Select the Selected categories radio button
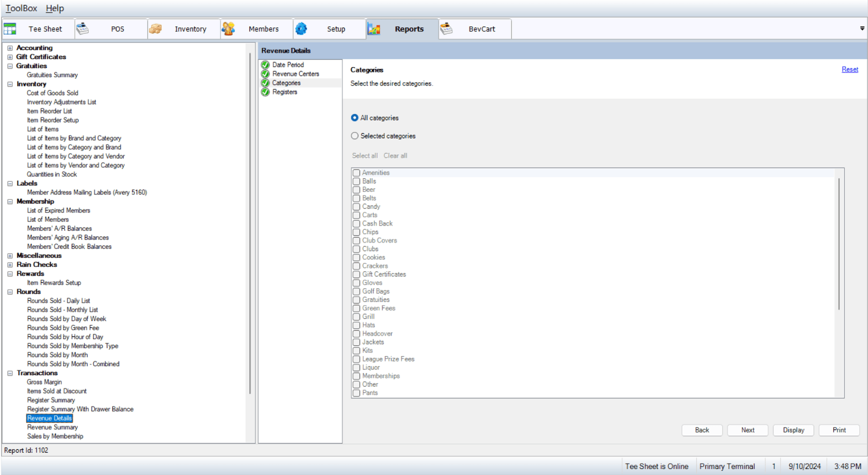Image resolution: width=868 pixels, height=475 pixels. (355, 136)
